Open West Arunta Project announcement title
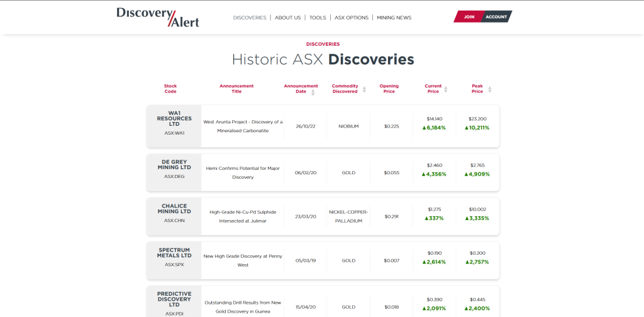The image size is (644, 317). [243, 126]
